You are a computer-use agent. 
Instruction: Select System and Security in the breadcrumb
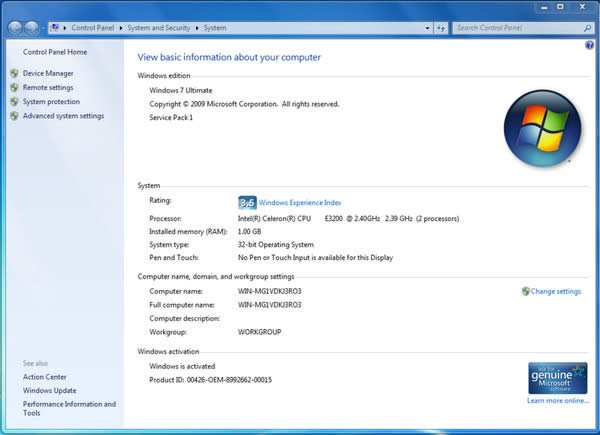(160, 28)
